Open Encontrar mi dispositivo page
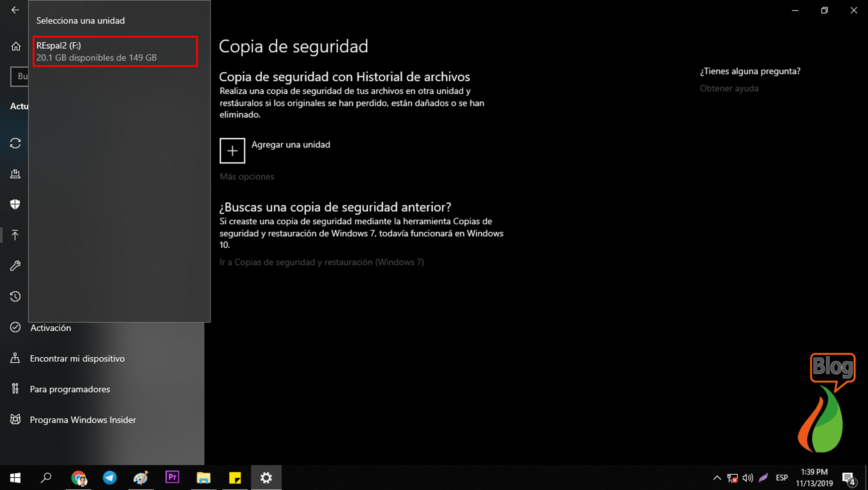This screenshot has height=490, width=868. click(x=77, y=358)
